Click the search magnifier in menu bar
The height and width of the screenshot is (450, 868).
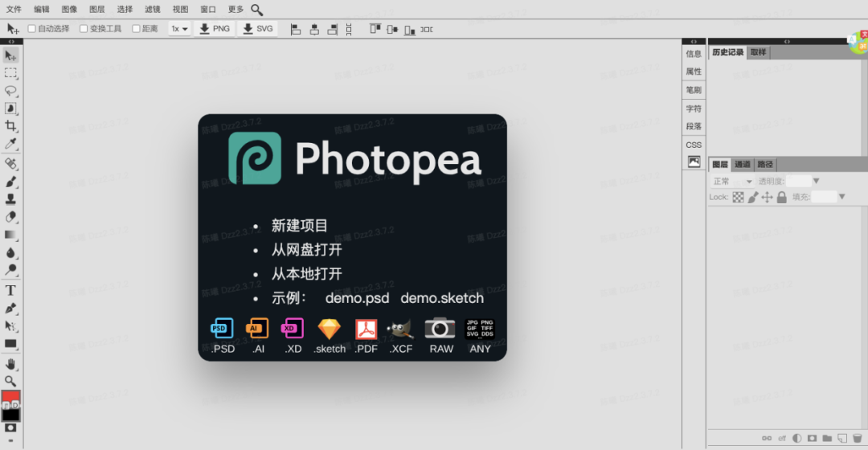257,10
